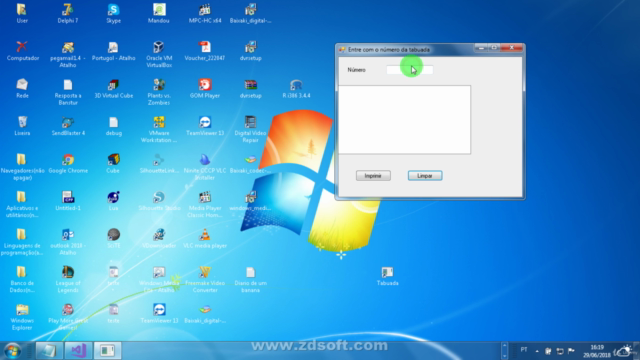Select the SilhouetteLink desktop icon

[159, 163]
